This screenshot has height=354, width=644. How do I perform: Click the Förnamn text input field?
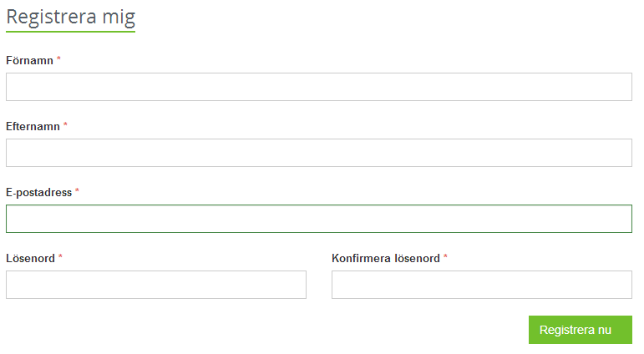pyautogui.click(x=318, y=87)
